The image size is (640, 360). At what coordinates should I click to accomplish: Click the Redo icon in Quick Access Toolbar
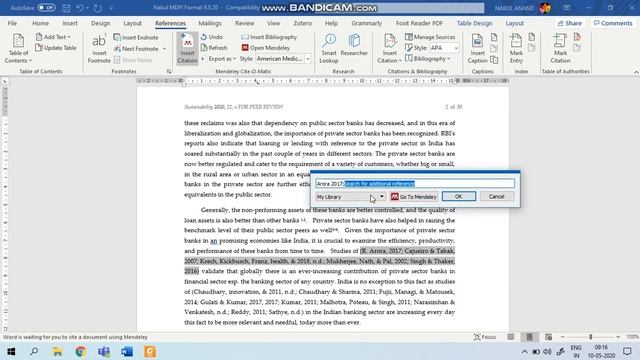pos(98,8)
